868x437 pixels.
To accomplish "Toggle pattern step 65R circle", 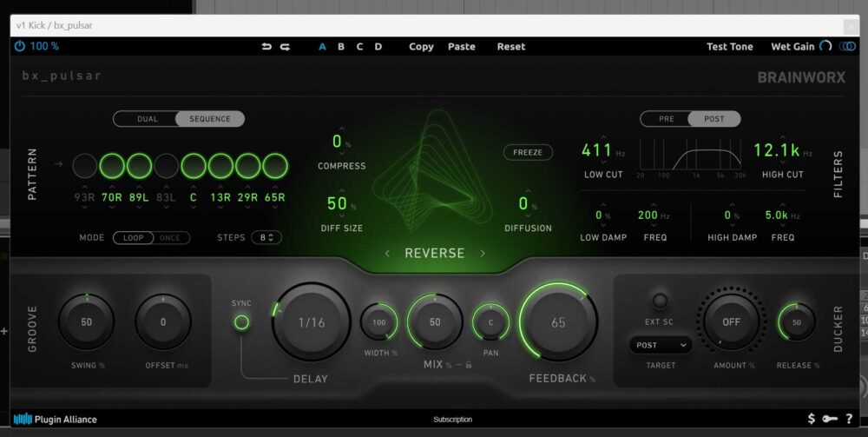I will pyautogui.click(x=275, y=166).
